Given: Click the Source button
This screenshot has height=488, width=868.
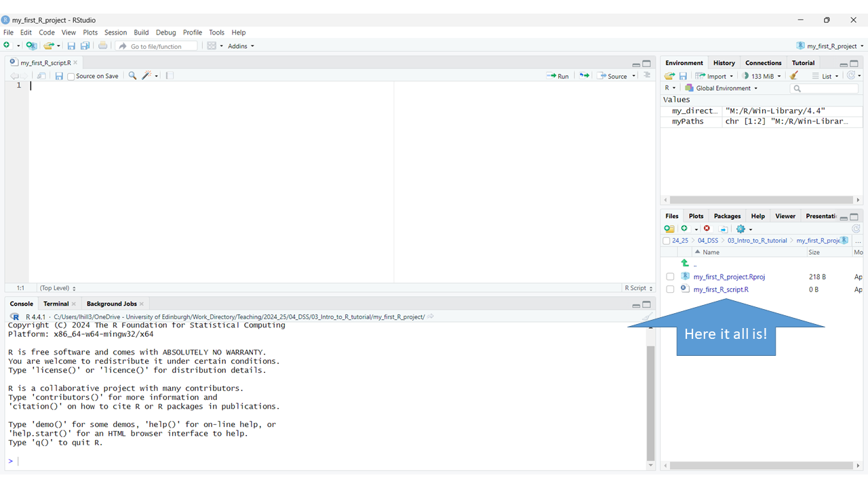Looking at the screenshot, I should tap(612, 76).
